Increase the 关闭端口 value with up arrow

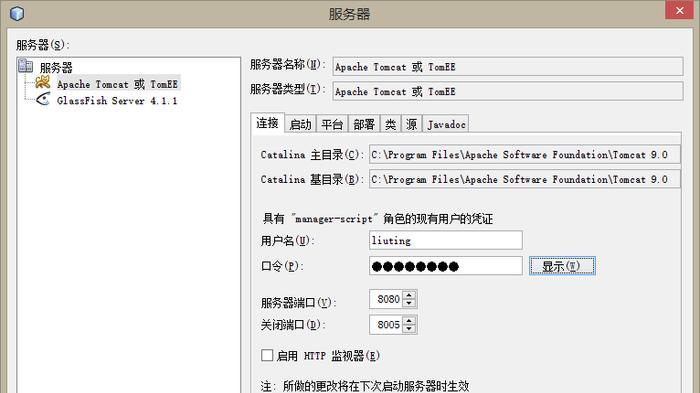[409, 320]
